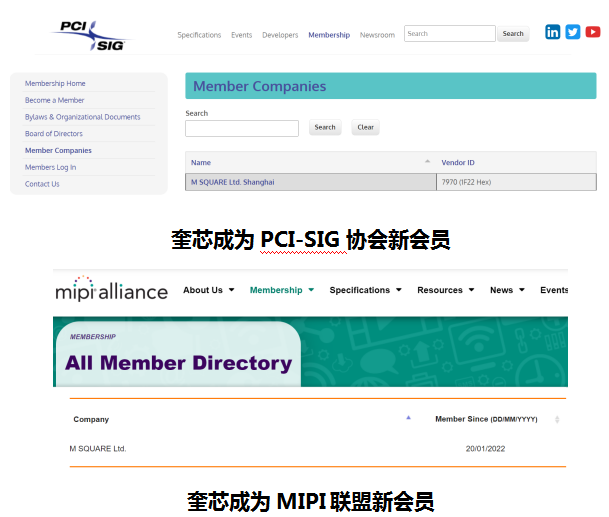The height and width of the screenshot is (517, 609).
Task: Expand the News dropdown
Action: tap(507, 290)
